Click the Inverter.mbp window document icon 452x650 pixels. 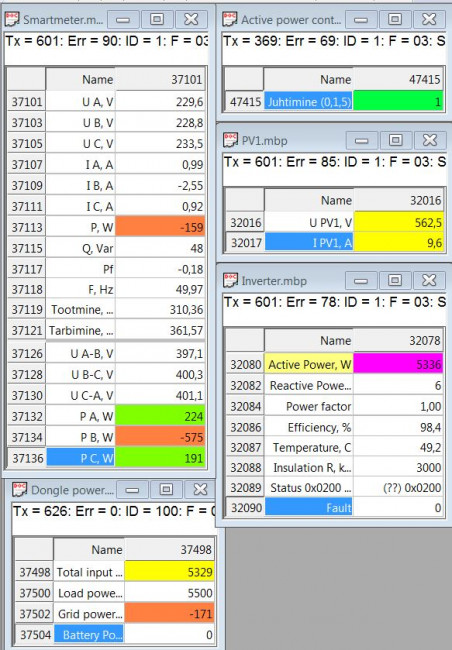point(230,281)
